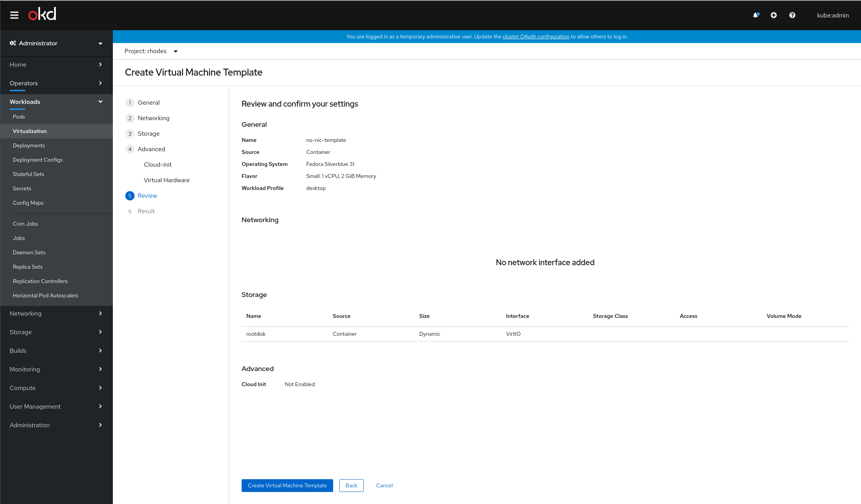Click step 3 Storage number badge

point(130,134)
